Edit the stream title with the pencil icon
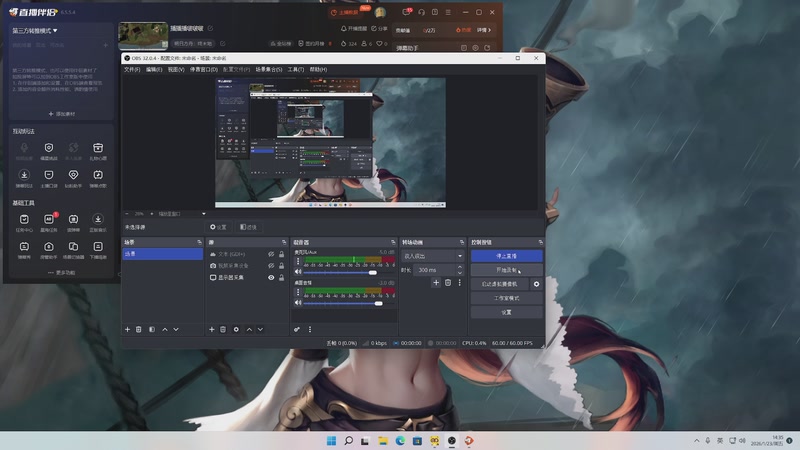The height and width of the screenshot is (450, 800). (x=210, y=29)
